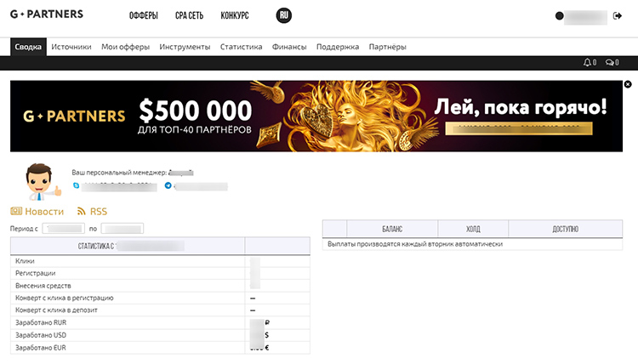Viewport: 638px width, 364px height.
Task: Click the Баланс column header
Action: (x=392, y=229)
